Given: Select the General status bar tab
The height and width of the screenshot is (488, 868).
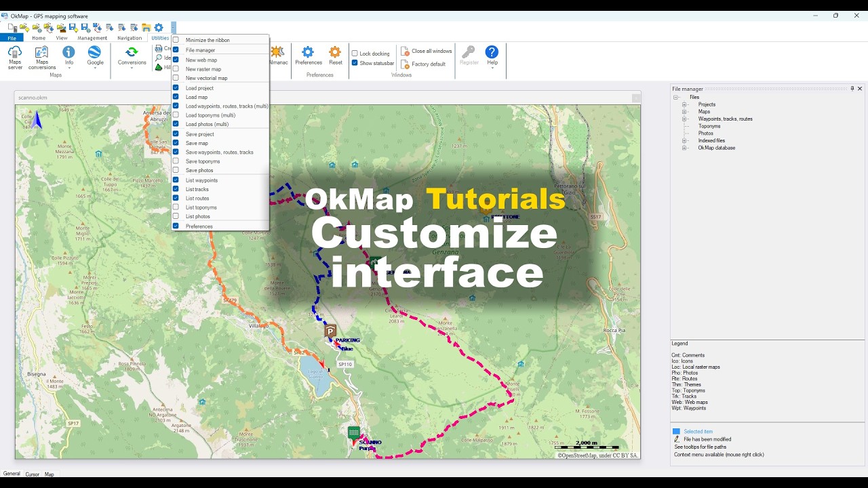Looking at the screenshot, I should click(x=12, y=474).
